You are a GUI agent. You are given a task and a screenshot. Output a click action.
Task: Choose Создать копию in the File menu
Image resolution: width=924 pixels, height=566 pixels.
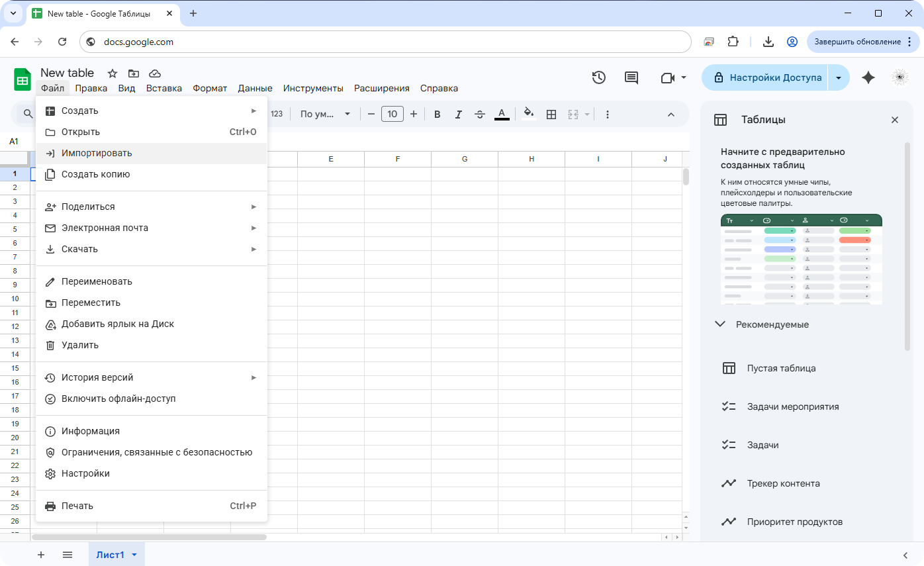pyautogui.click(x=152, y=174)
